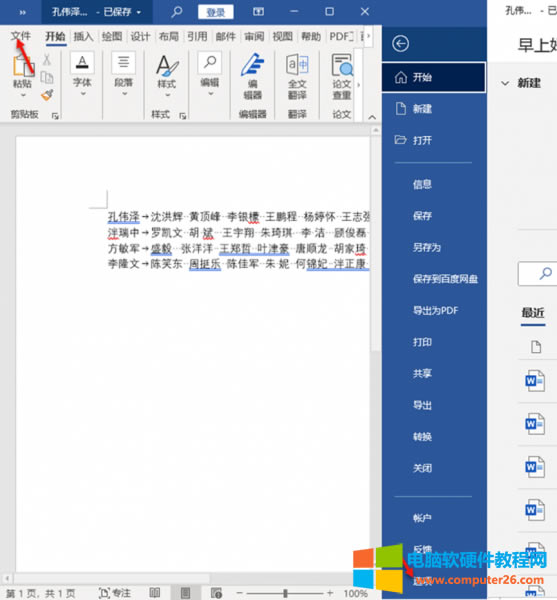This screenshot has width=557, height=600.
Task: Toggle Read Mode view in the status bar
Action: point(155,593)
